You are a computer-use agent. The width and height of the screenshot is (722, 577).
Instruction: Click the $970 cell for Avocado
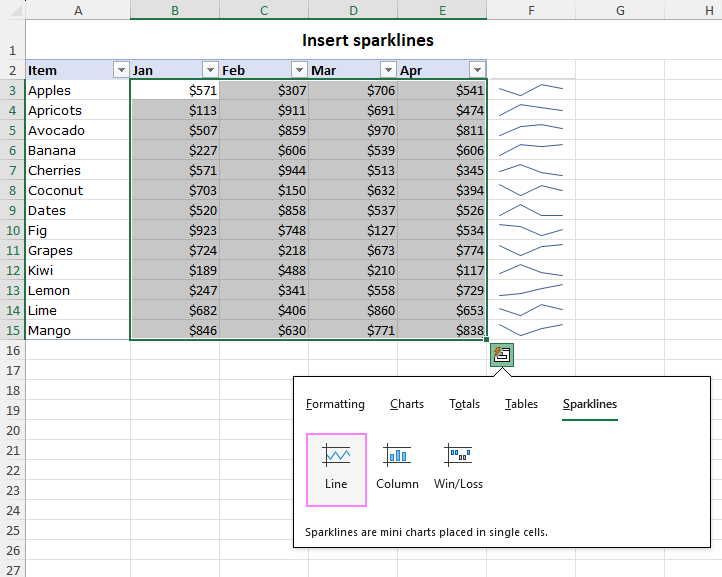[353, 130]
